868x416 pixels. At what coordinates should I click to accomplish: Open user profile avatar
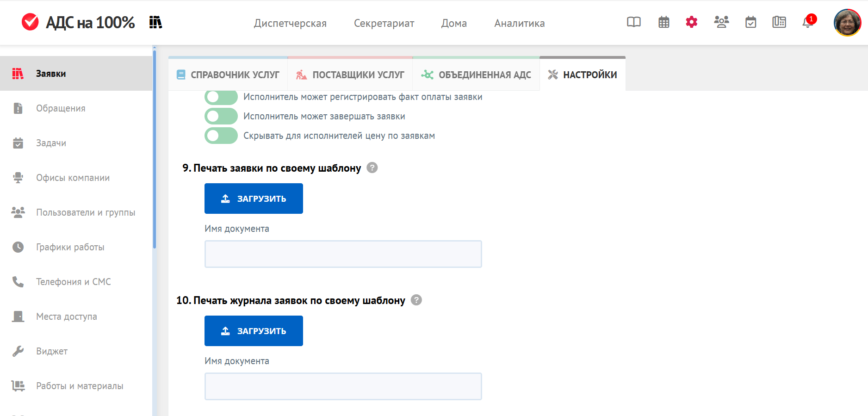[x=847, y=23]
